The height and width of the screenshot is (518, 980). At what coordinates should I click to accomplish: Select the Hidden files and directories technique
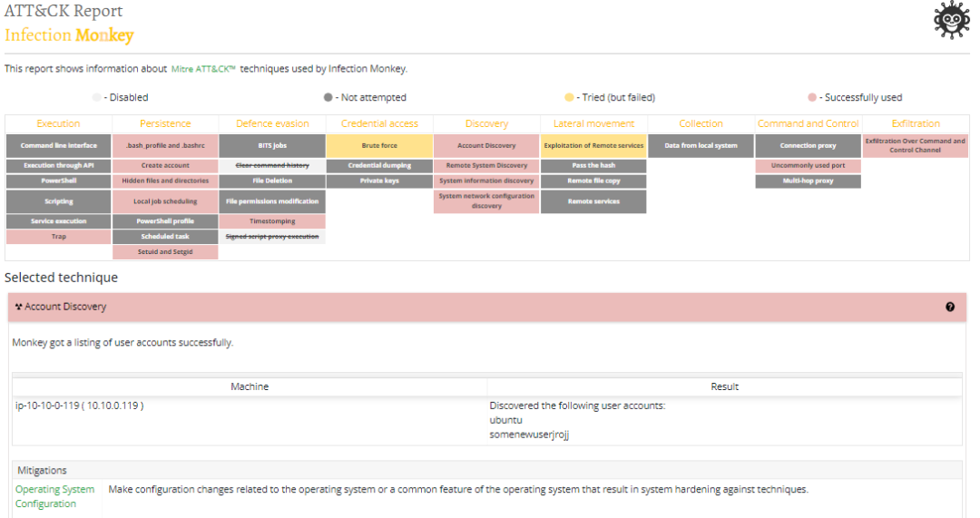pos(166,181)
